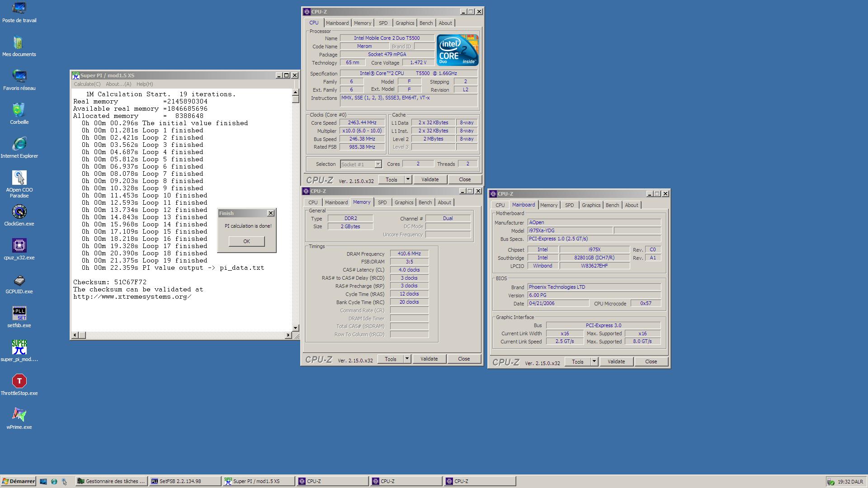
Task: Click Super PI horizontal scrollbar right arrow
Action: pyautogui.click(x=288, y=335)
